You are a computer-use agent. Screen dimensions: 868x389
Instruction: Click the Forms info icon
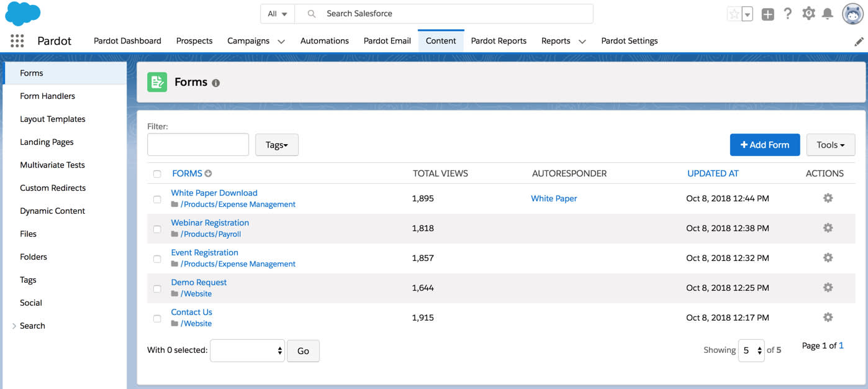[x=215, y=83]
